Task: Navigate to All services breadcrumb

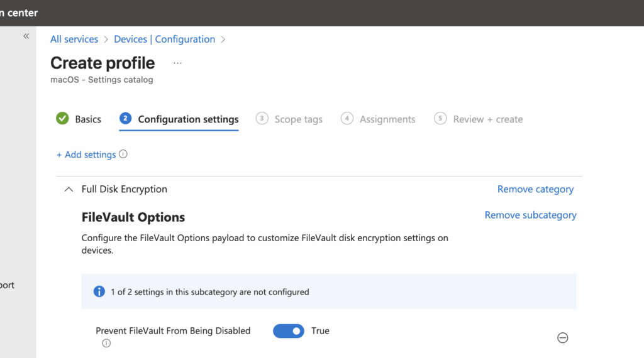Action: point(74,39)
